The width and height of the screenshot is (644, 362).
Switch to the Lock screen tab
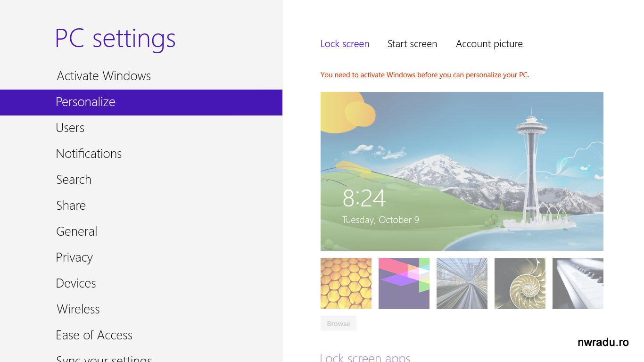coord(345,44)
